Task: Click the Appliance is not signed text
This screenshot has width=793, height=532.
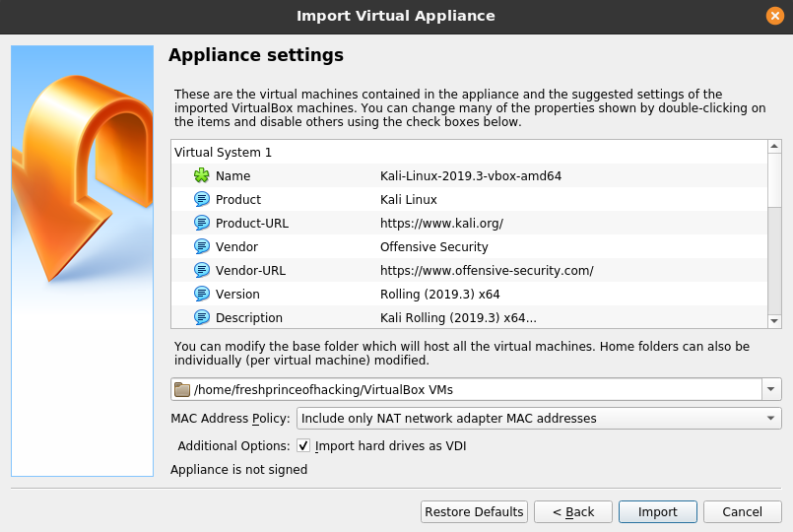Action: pyautogui.click(x=238, y=470)
